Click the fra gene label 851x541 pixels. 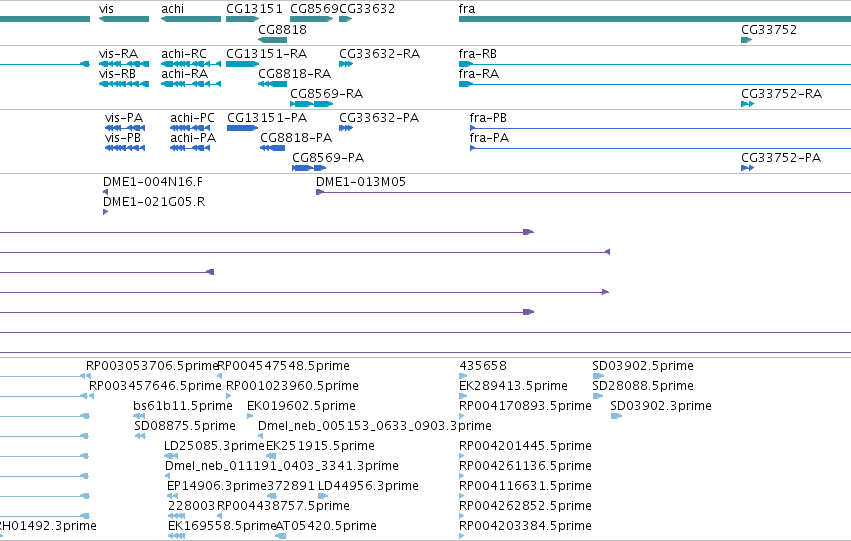coord(467,9)
